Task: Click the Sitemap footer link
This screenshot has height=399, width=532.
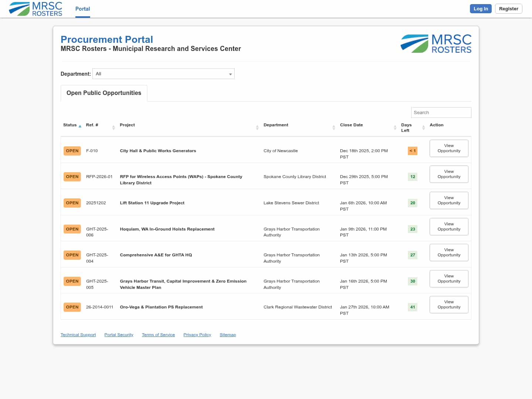Action: tap(228, 335)
